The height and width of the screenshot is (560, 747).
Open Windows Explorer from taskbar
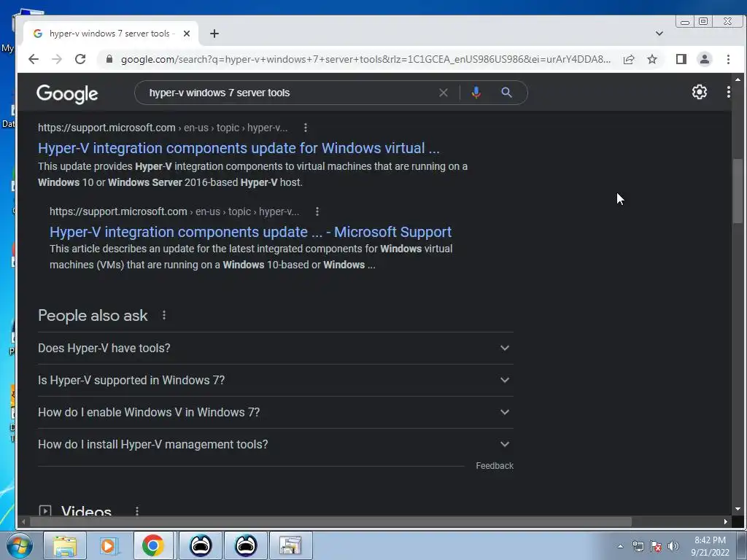click(65, 545)
